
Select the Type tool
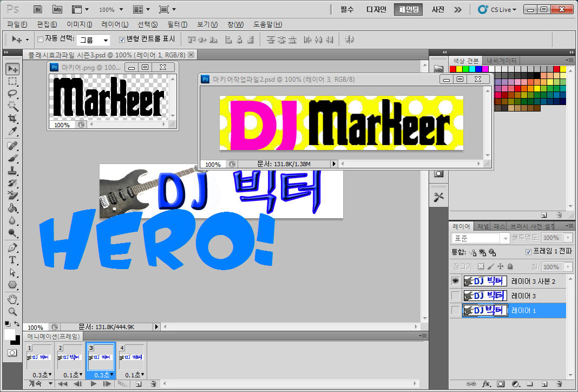click(12, 260)
